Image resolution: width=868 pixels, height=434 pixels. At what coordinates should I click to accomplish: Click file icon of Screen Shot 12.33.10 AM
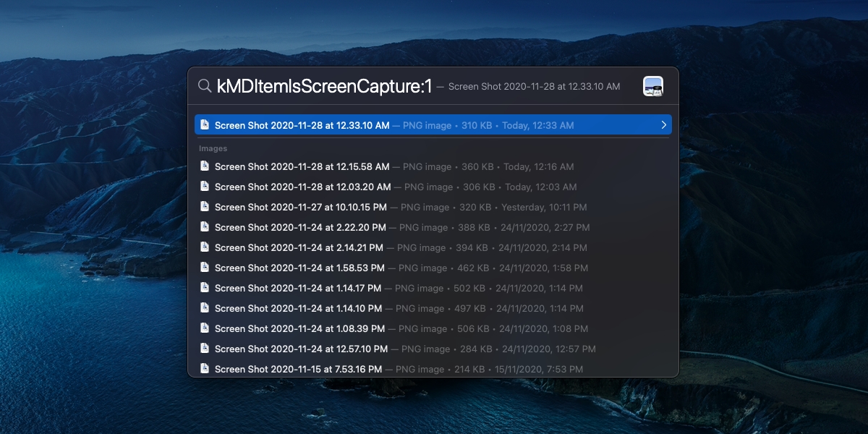[x=205, y=125]
